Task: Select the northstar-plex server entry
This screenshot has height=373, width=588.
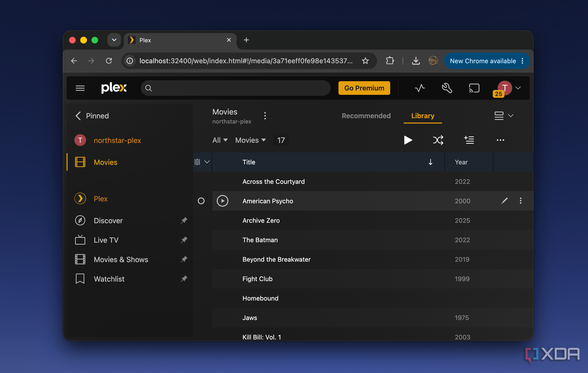Action: [117, 140]
